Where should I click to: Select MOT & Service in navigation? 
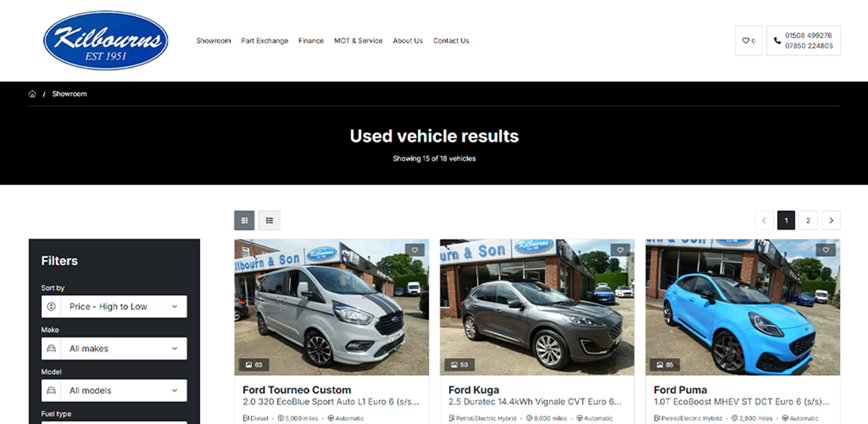[358, 41]
